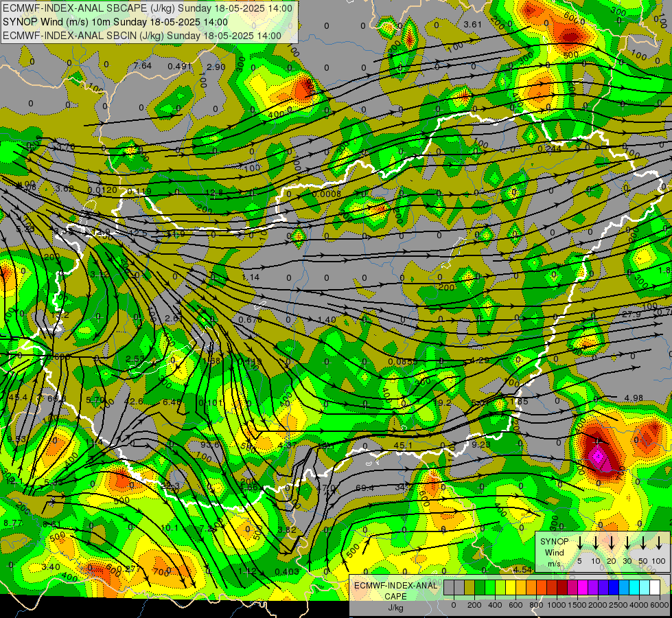
Task: Click the 200 tick label in CAPE legend
Action: point(474,605)
